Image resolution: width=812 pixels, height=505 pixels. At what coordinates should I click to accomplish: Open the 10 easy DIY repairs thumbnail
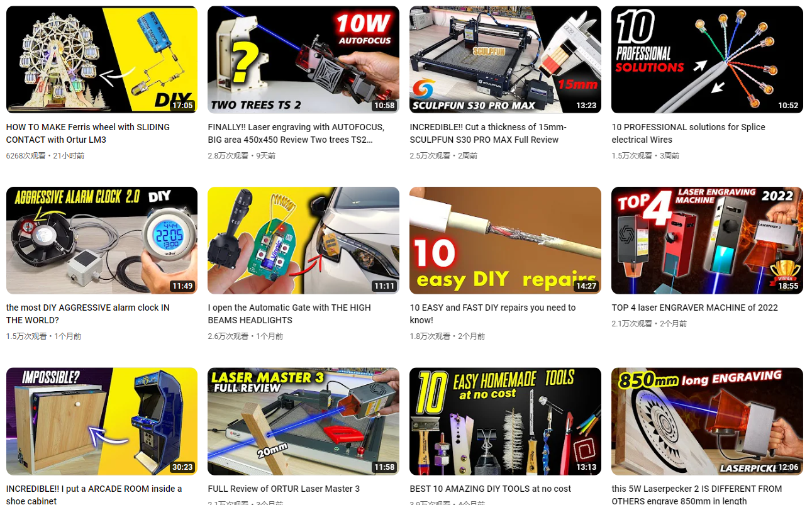[x=505, y=240]
